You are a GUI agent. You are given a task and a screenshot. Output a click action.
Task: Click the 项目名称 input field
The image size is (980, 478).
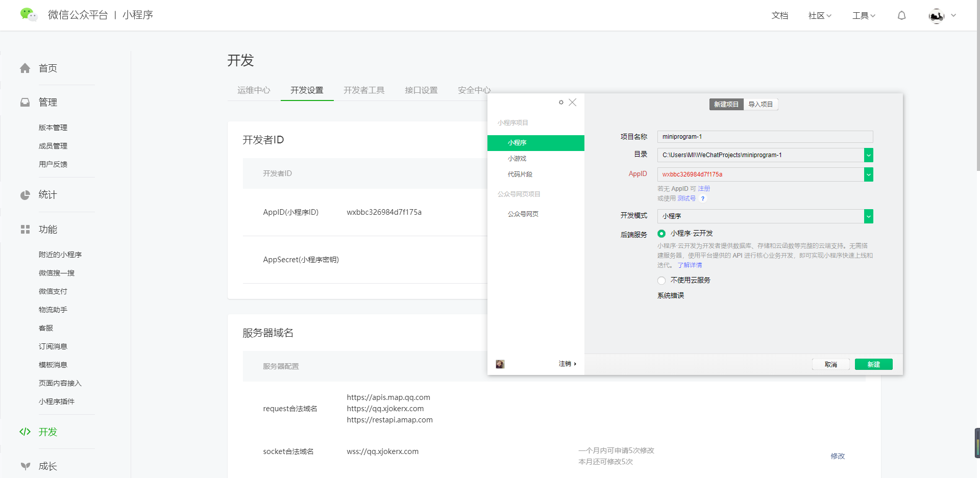tap(765, 137)
